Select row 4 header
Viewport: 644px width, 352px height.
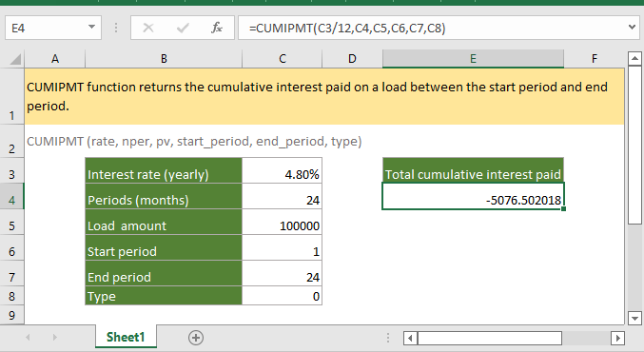[12, 200]
